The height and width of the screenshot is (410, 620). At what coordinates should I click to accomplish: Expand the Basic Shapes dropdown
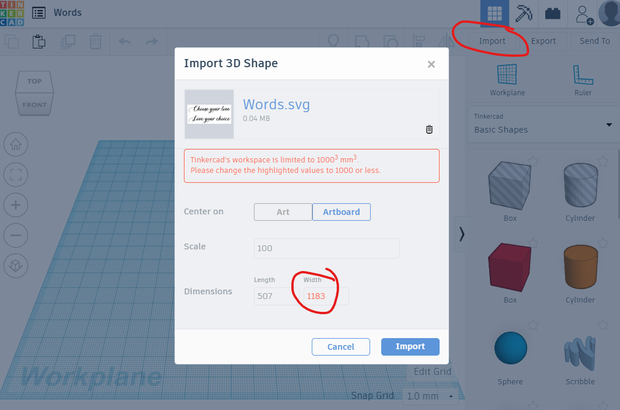click(x=610, y=125)
